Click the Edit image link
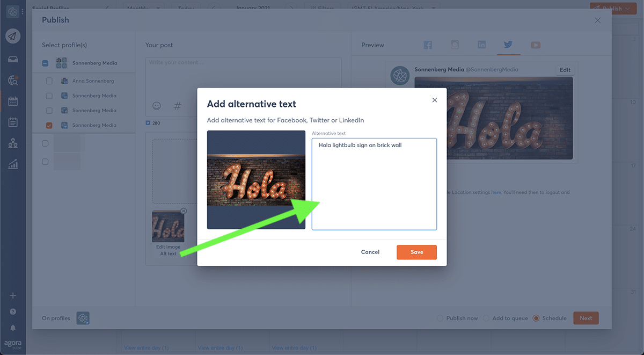Image resolution: width=644 pixels, height=355 pixels. 168,247
